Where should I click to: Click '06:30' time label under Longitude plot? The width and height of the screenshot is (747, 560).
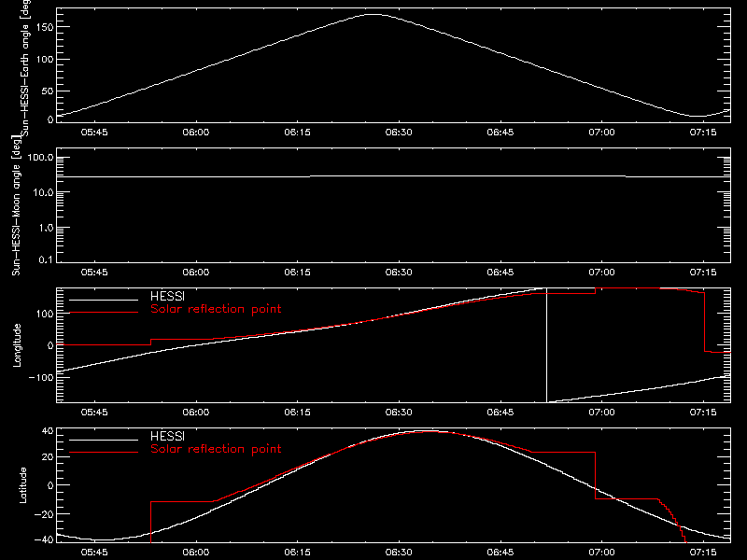point(399,413)
